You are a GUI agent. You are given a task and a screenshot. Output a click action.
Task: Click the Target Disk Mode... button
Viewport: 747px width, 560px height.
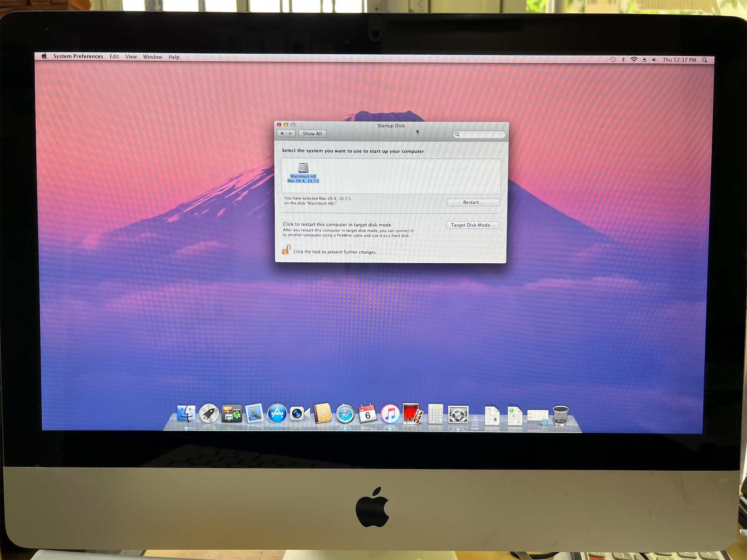pyautogui.click(x=473, y=225)
